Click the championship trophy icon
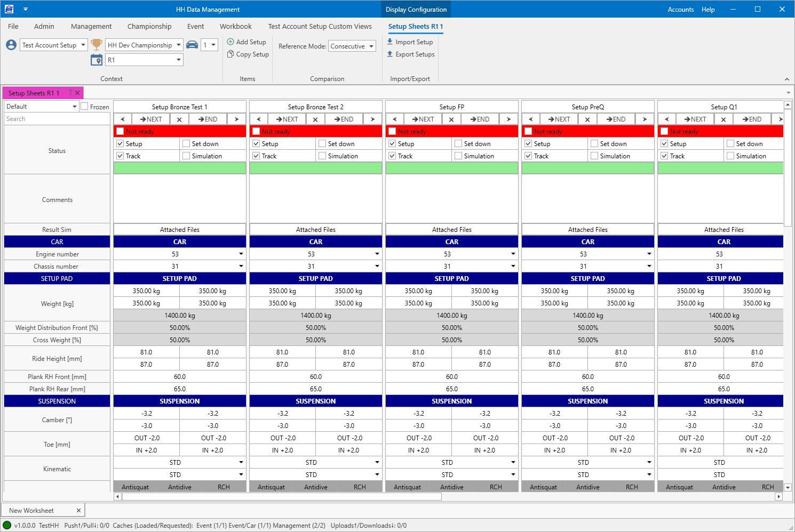The image size is (795, 532). pyautogui.click(x=97, y=45)
